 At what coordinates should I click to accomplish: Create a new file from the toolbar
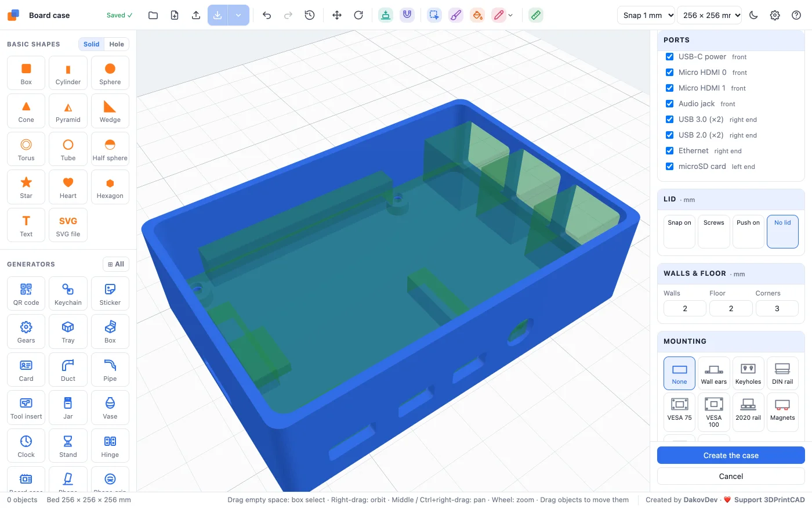tap(175, 15)
